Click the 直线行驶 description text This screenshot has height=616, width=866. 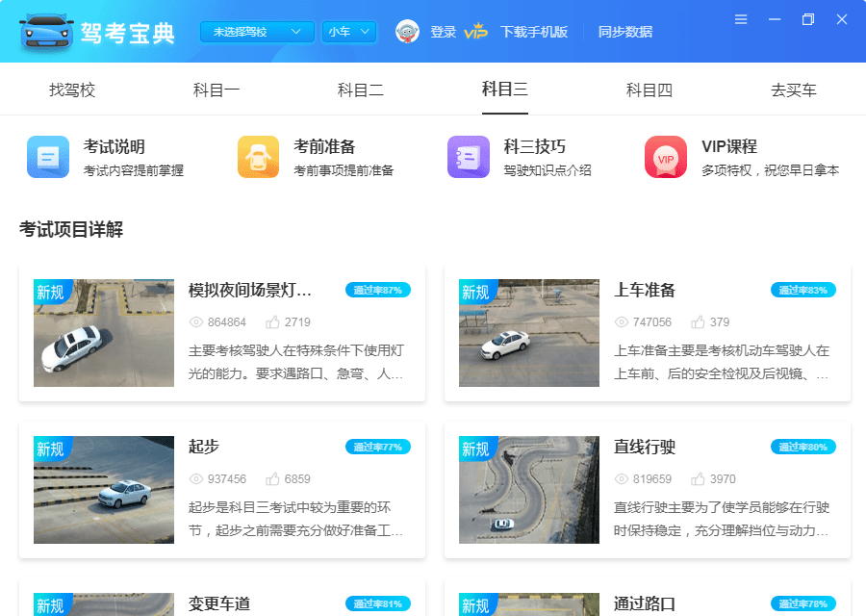pyautogui.click(x=722, y=520)
